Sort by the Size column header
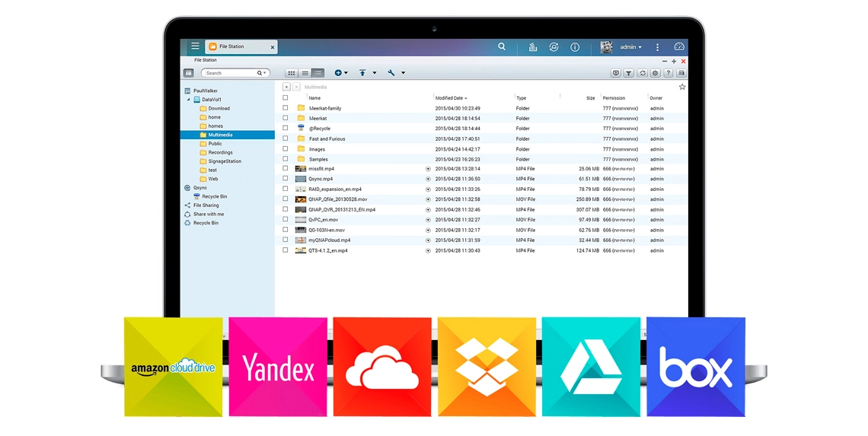This screenshot has height=436, width=868. [x=591, y=98]
